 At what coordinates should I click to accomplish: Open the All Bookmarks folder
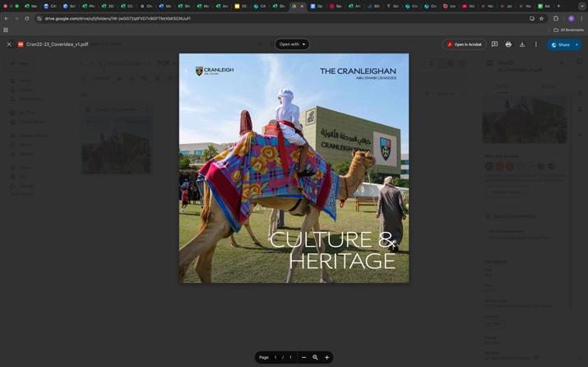pos(568,30)
